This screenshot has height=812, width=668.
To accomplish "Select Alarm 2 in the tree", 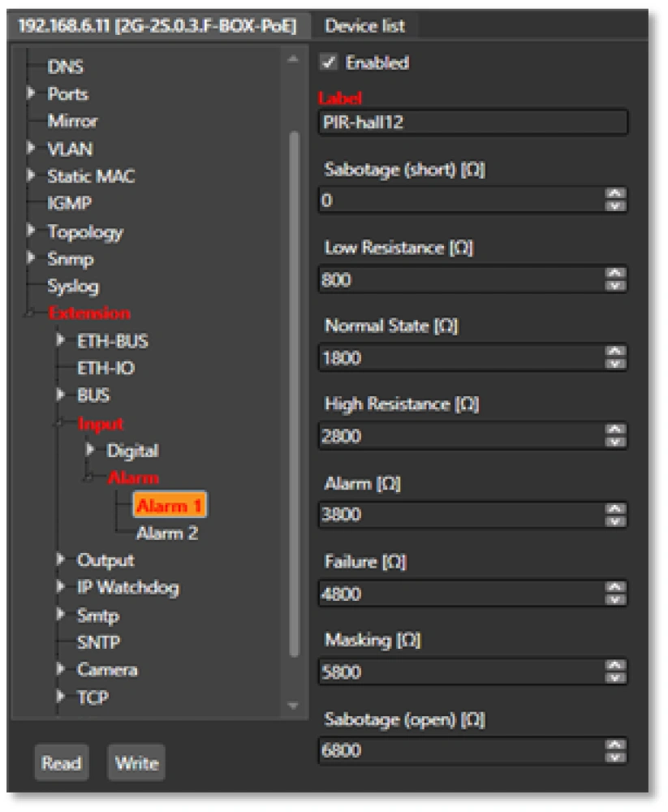I will (166, 533).
